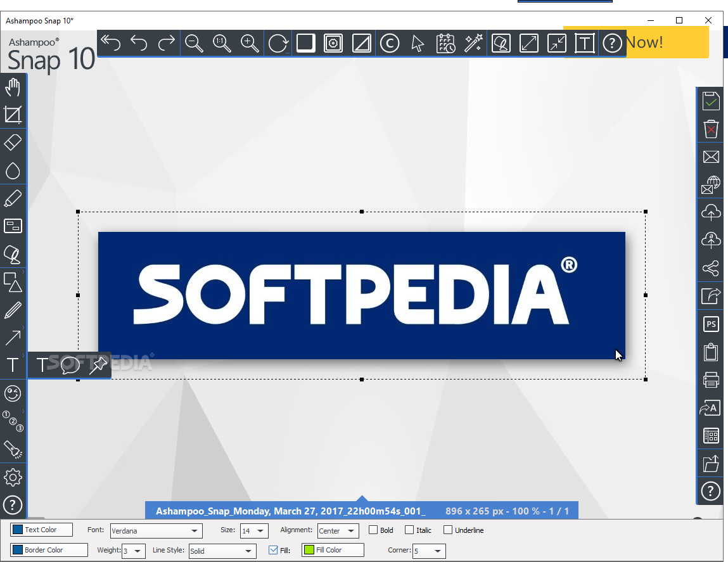The image size is (728, 562).
Task: Click the shadow border frame icon
Action: pos(305,43)
